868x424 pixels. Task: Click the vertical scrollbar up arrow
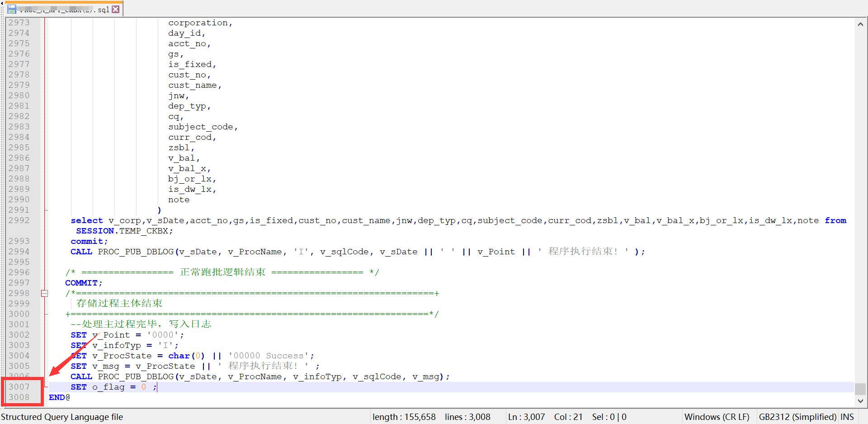coord(860,24)
